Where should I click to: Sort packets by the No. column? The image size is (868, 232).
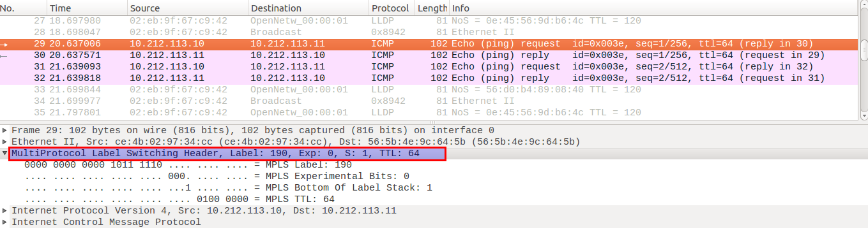[23, 8]
